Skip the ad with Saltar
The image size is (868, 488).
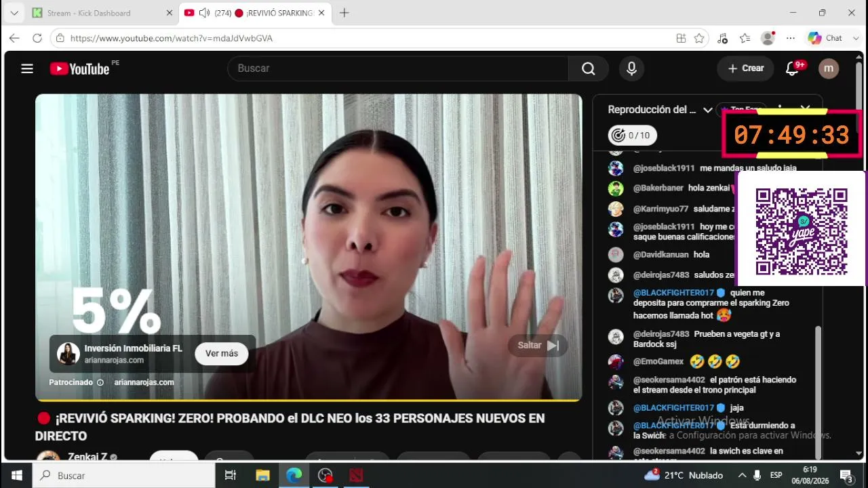(x=538, y=345)
